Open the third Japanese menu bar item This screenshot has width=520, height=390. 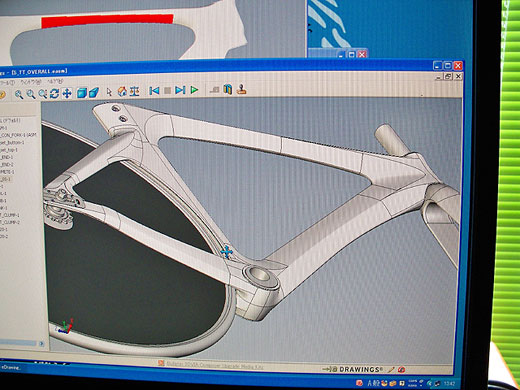[x=55, y=81]
